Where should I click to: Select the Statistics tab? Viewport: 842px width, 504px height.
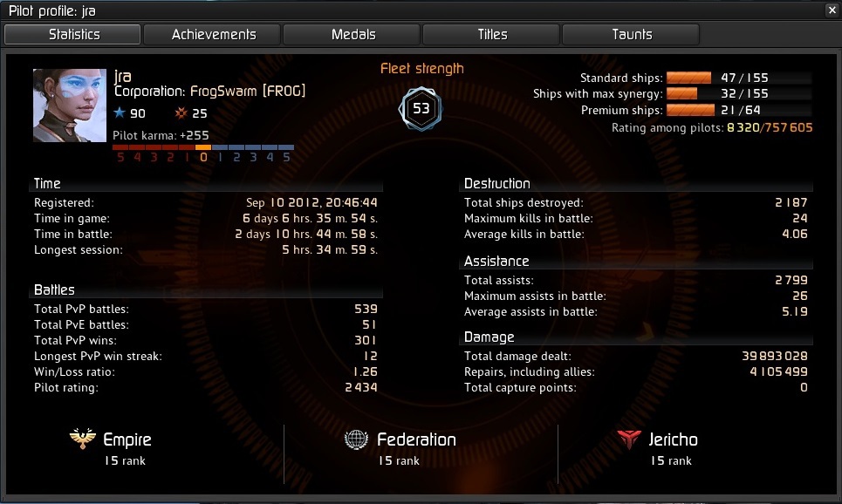[72, 34]
